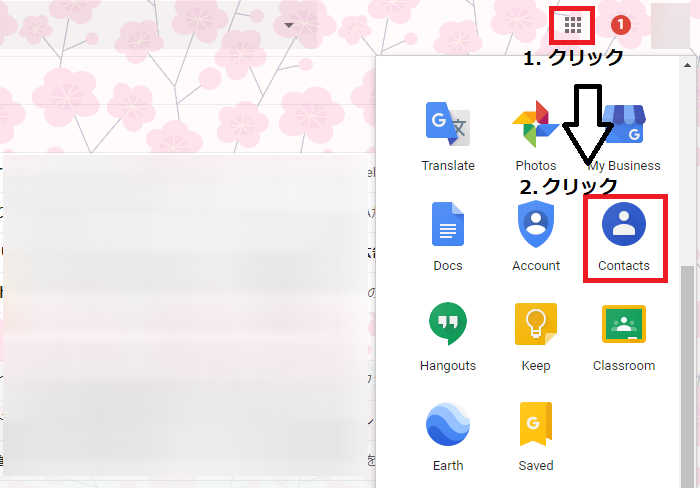The width and height of the screenshot is (700, 488).
Task: Launch Hangouts app
Action: click(x=448, y=336)
